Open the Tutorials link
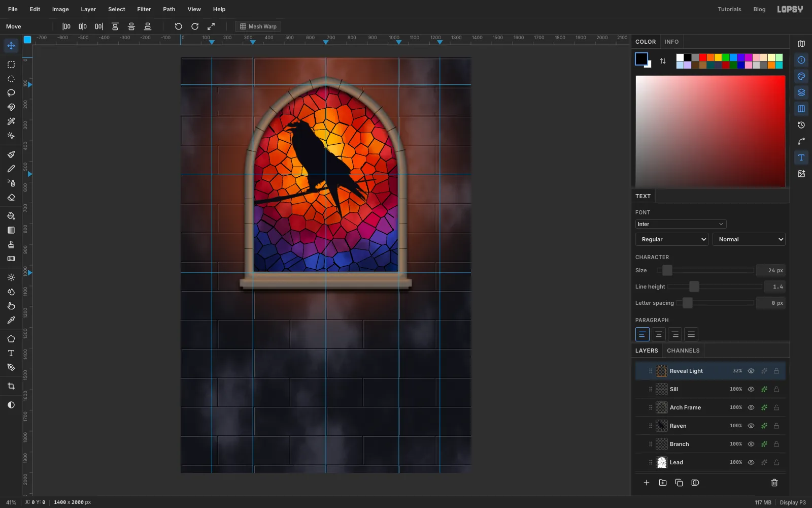Image resolution: width=812 pixels, height=508 pixels. [x=729, y=9]
